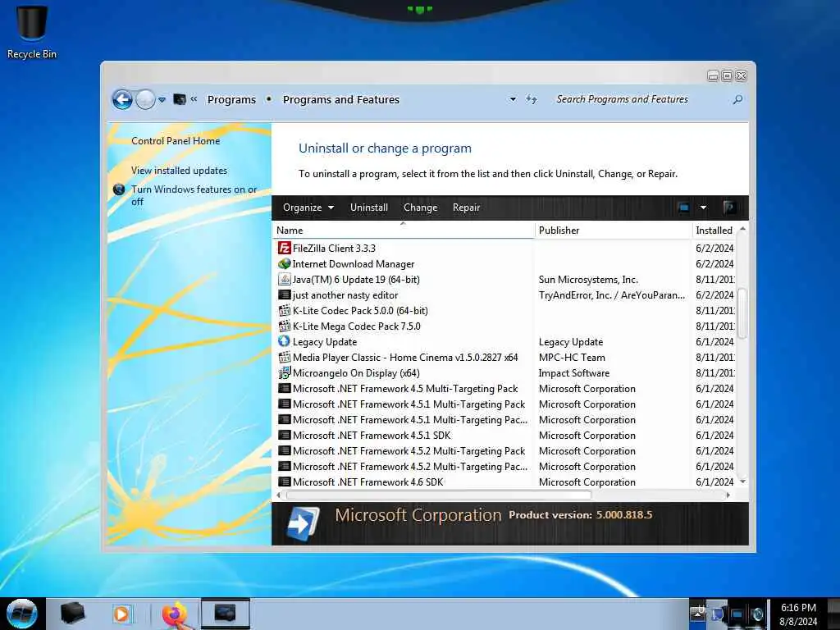
Task: Open the Recycle Bin desktop icon
Action: coord(32,31)
